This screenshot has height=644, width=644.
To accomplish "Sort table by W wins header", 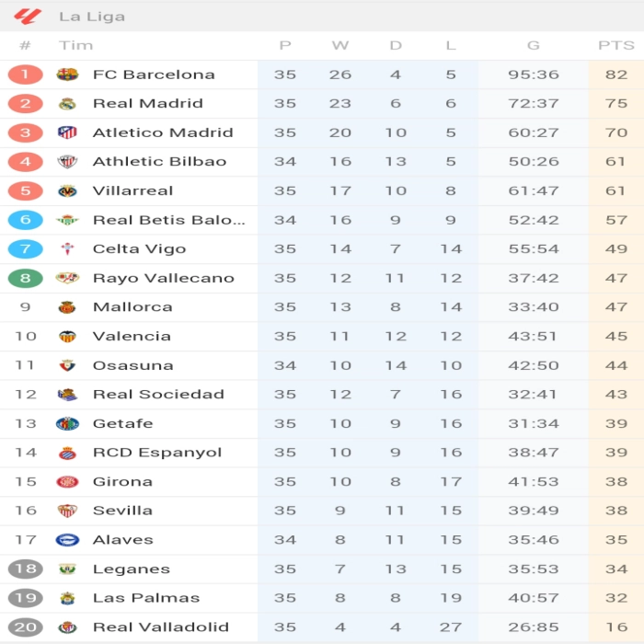I will click(340, 45).
